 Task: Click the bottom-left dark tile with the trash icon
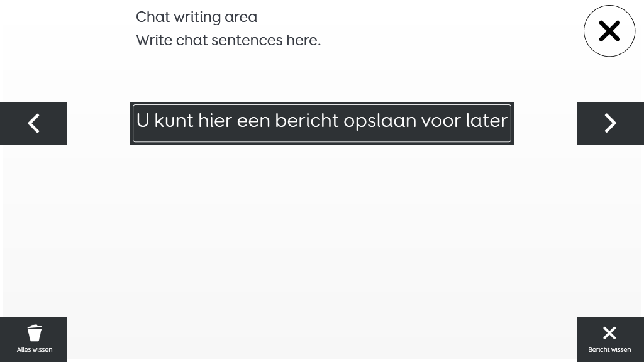[33, 339]
